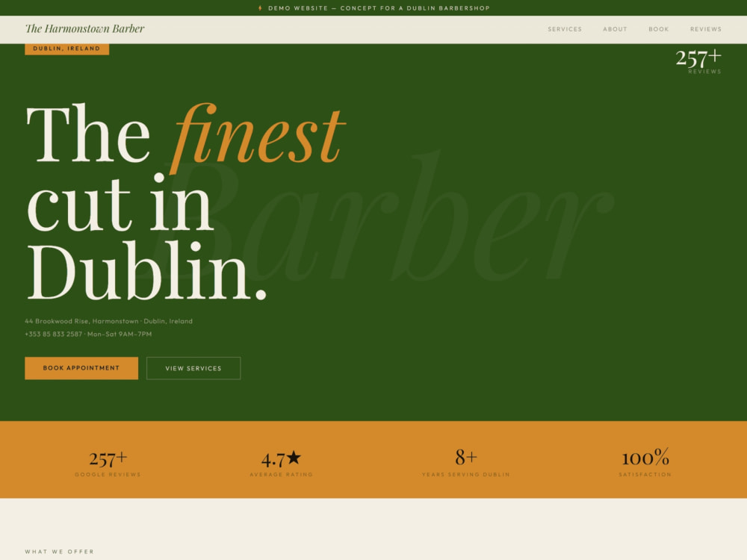The width and height of the screenshot is (747, 560).
Task: Open The Harmonstown Barber logo link
Action: coord(85,29)
